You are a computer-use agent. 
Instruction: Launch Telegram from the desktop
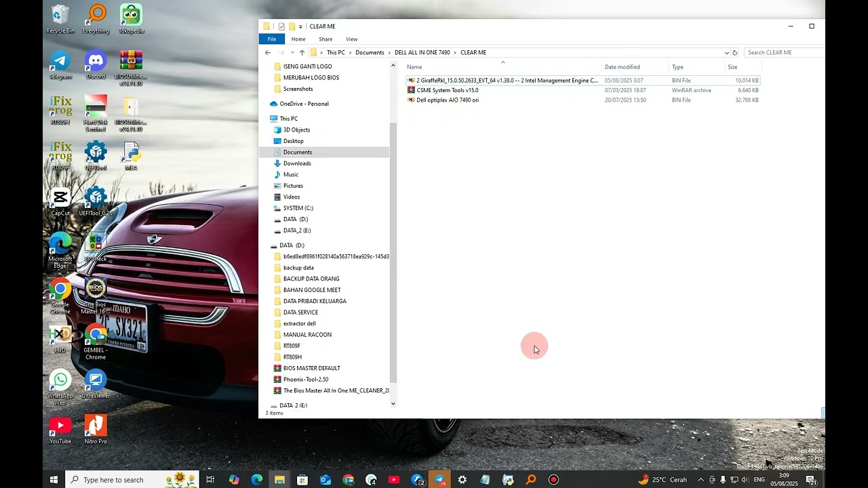pyautogui.click(x=60, y=65)
